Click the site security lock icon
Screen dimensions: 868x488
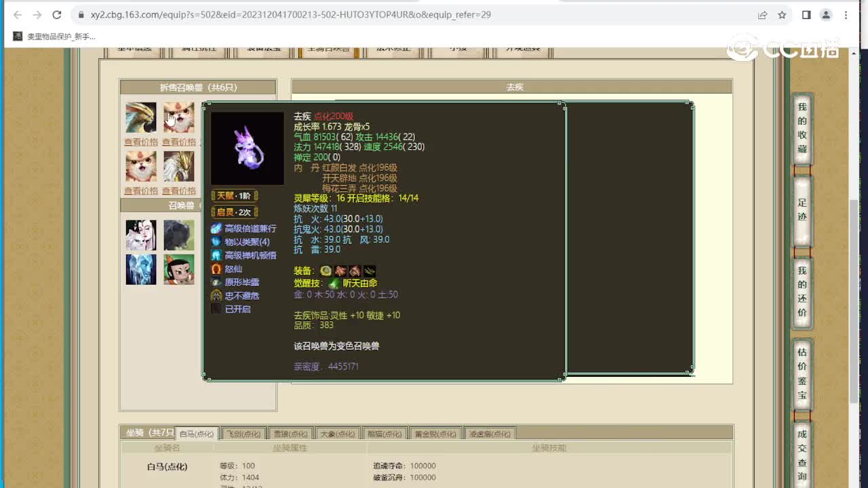[81, 14]
